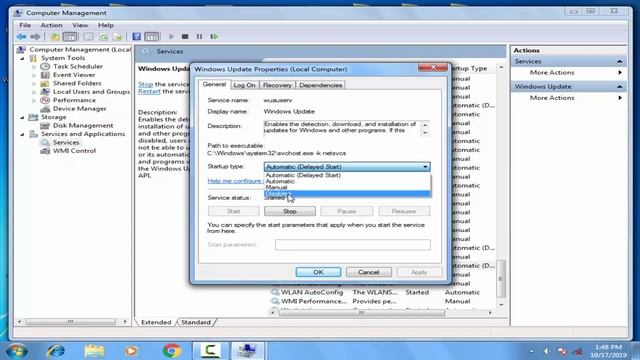The image size is (640, 360).
Task: Click Cancel in properties dialog
Action: pyautogui.click(x=369, y=272)
